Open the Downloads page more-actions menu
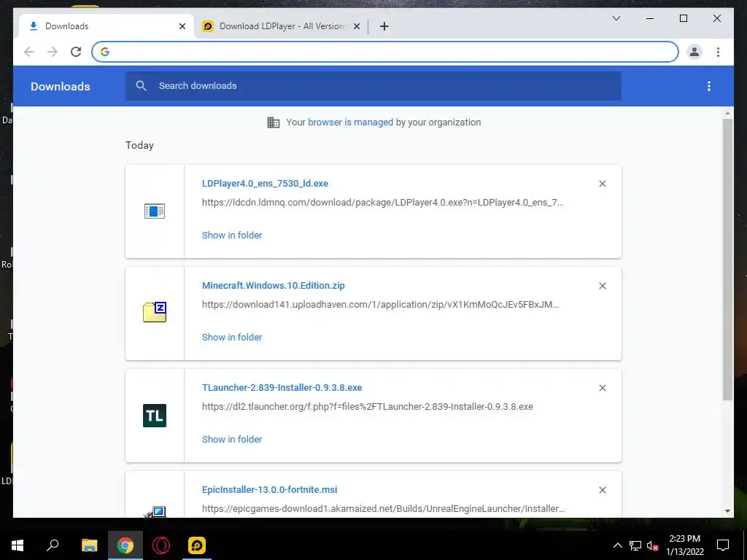Screen dimensions: 747x560 click(x=709, y=86)
